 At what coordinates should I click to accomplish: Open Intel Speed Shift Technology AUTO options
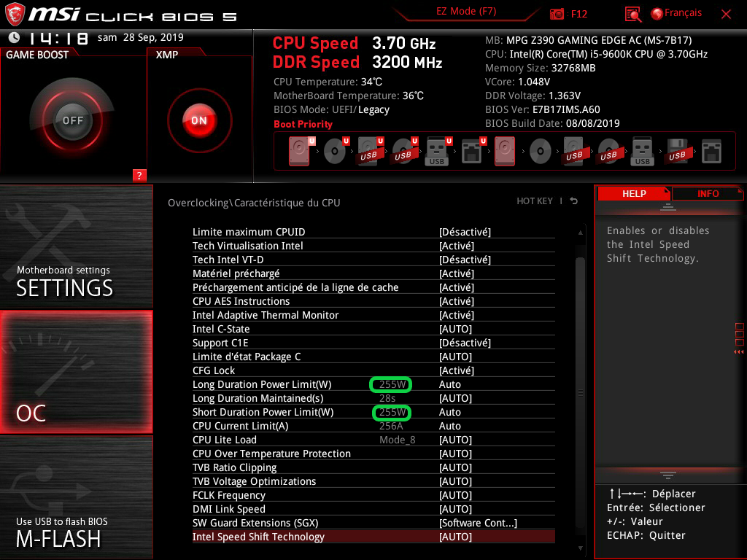455,536
